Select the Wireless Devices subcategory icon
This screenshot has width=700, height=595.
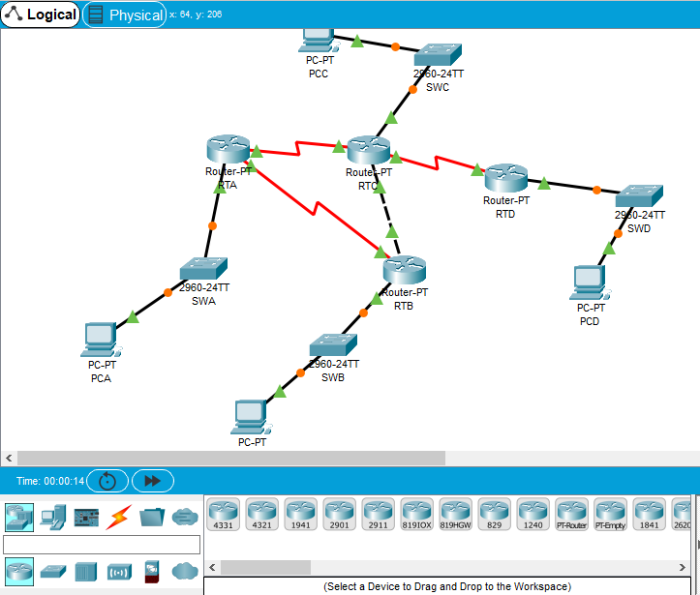pos(119,571)
